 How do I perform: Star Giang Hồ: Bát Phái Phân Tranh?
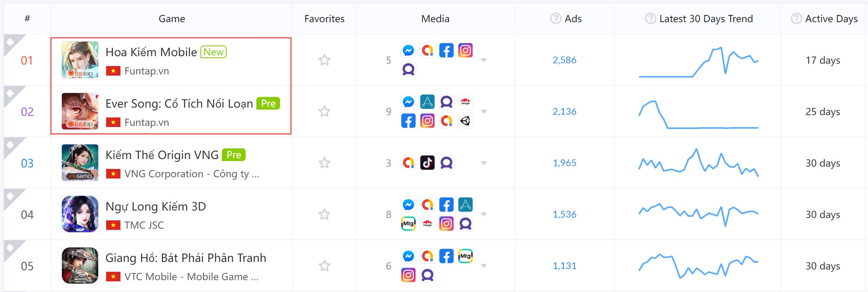point(324,266)
